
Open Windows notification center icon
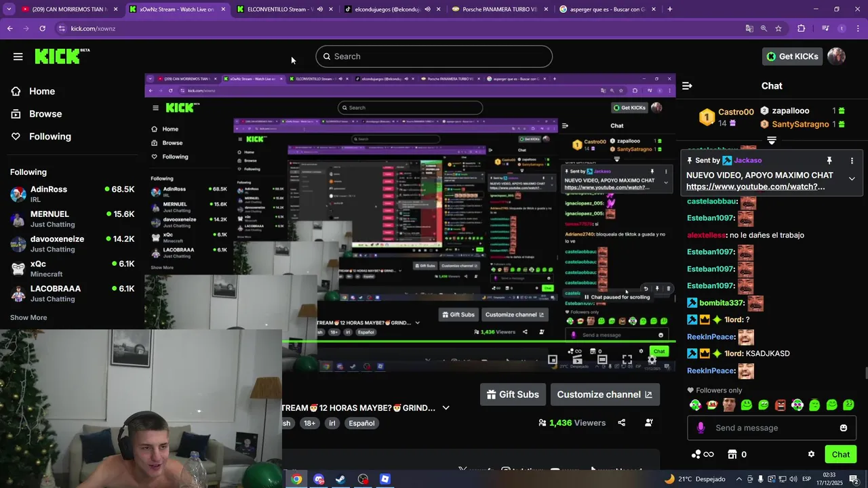click(854, 479)
